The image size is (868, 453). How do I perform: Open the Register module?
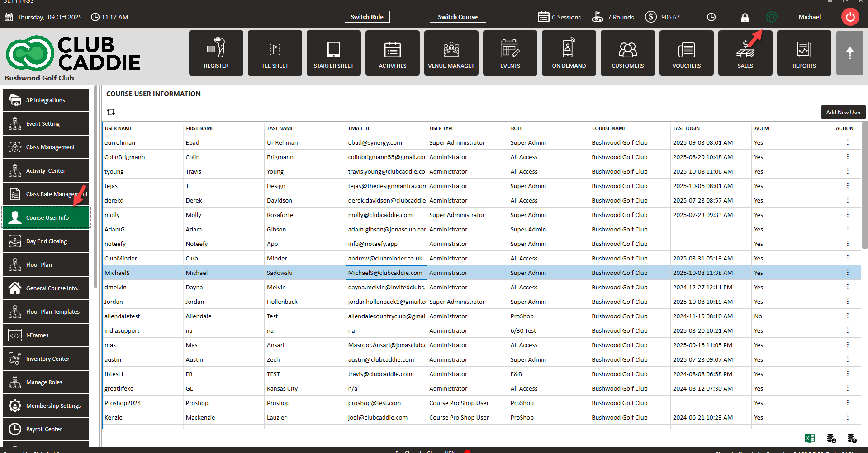click(x=216, y=53)
